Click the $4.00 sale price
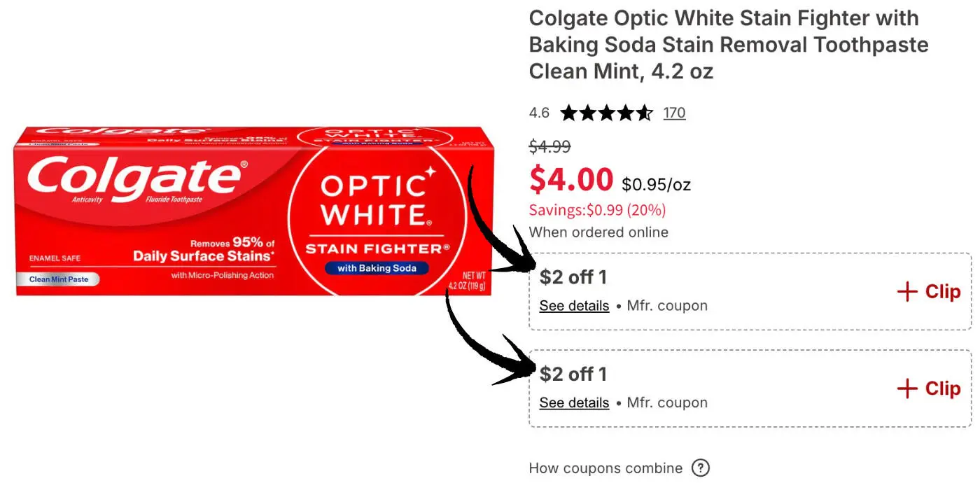980x490 pixels. [x=571, y=180]
